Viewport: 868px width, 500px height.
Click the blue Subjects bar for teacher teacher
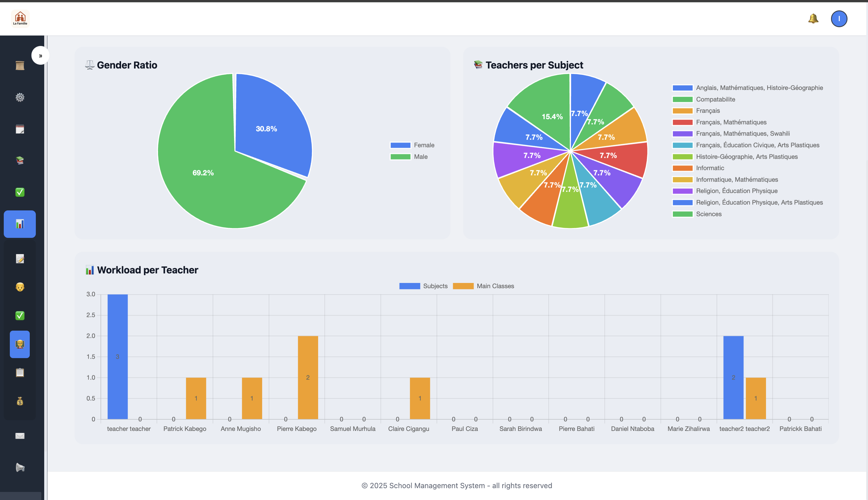pos(117,356)
